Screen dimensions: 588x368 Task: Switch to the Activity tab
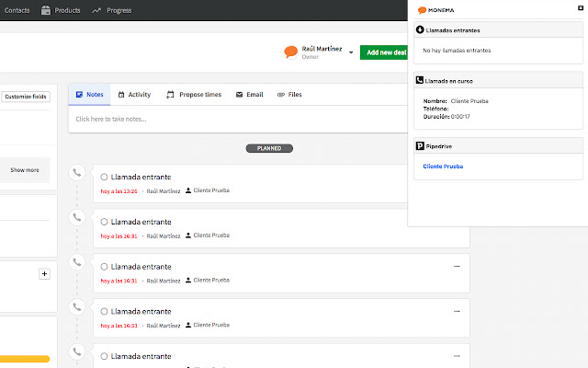point(134,95)
